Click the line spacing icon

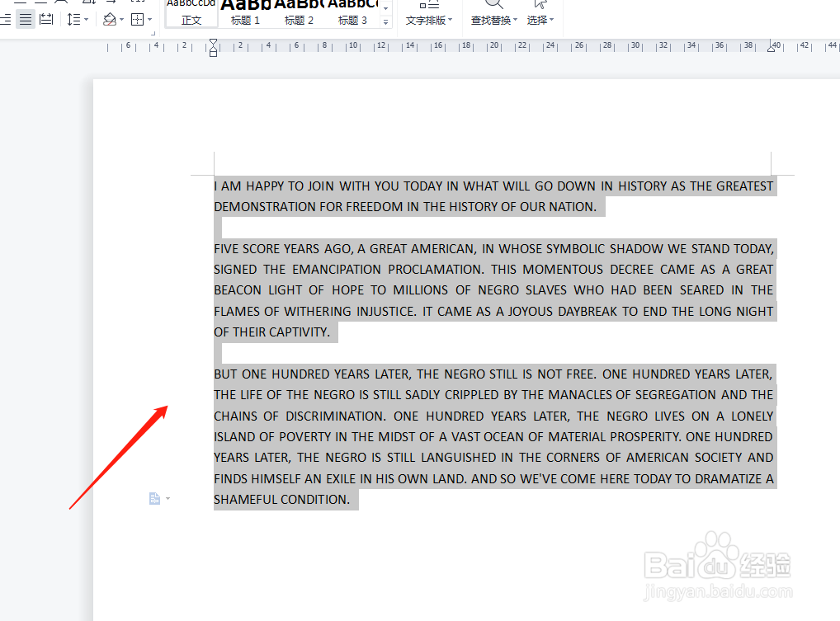(x=73, y=20)
